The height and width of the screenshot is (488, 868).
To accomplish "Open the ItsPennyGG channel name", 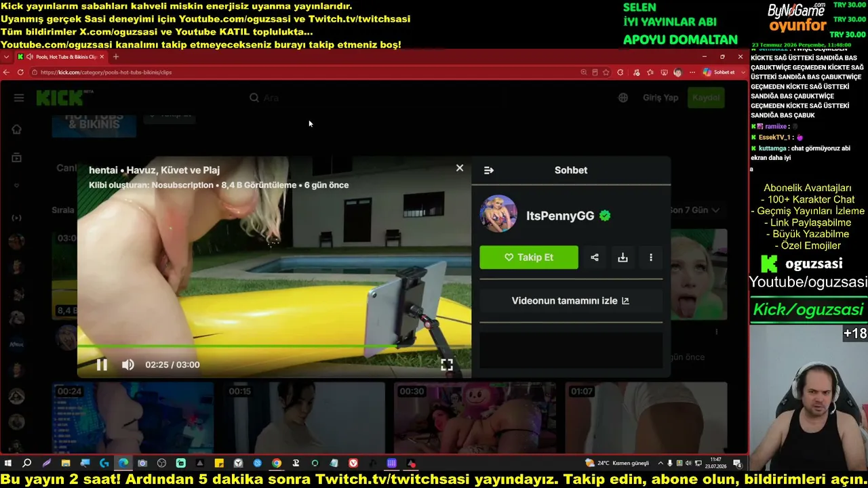I will tap(560, 216).
